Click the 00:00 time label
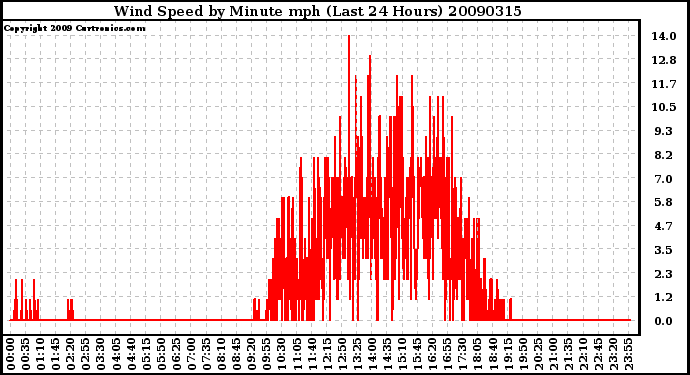The image size is (690, 375). [11, 354]
